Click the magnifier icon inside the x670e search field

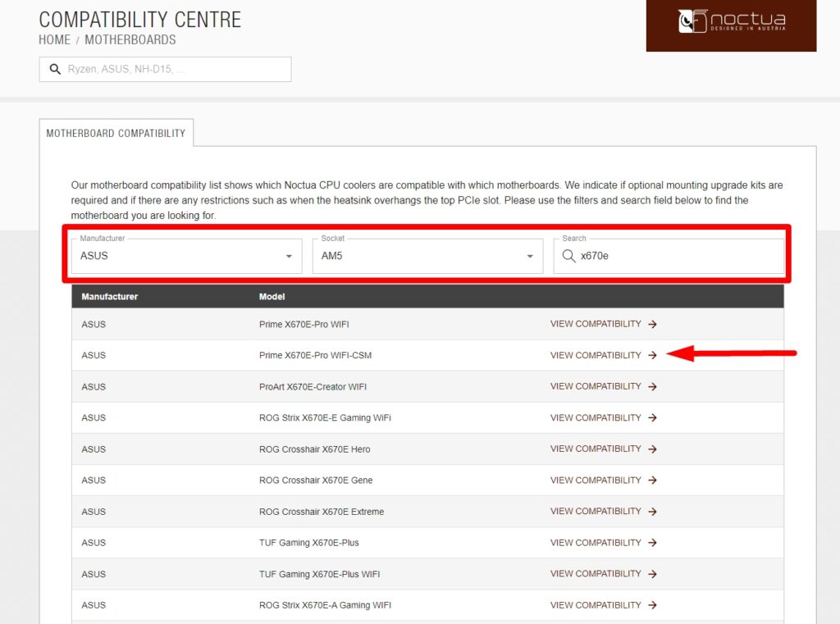tap(569, 256)
